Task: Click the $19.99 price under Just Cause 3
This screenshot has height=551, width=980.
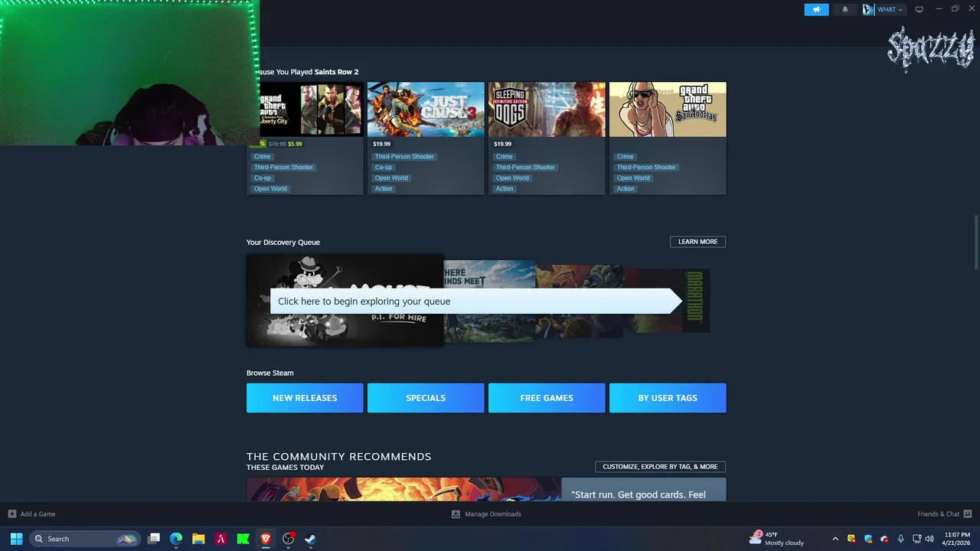Action: pos(381,144)
